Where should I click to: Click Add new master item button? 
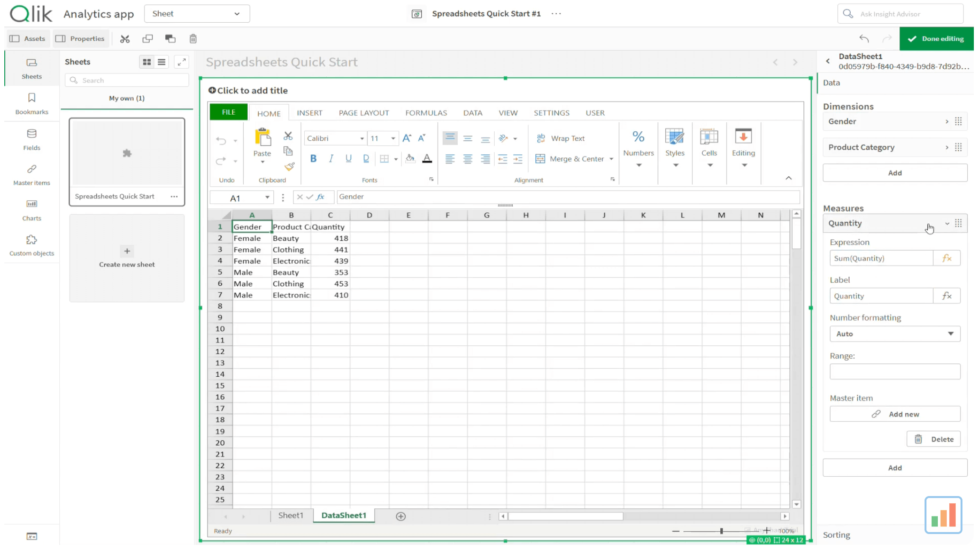(x=895, y=415)
